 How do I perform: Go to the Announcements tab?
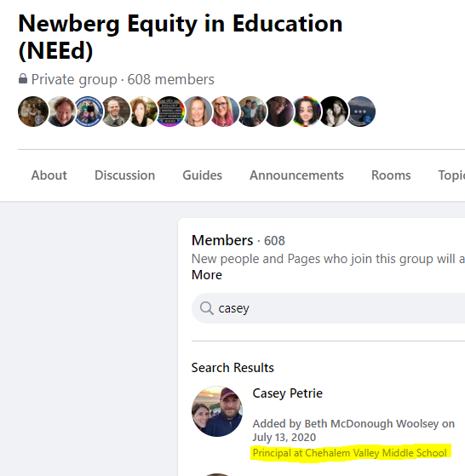[x=296, y=175]
